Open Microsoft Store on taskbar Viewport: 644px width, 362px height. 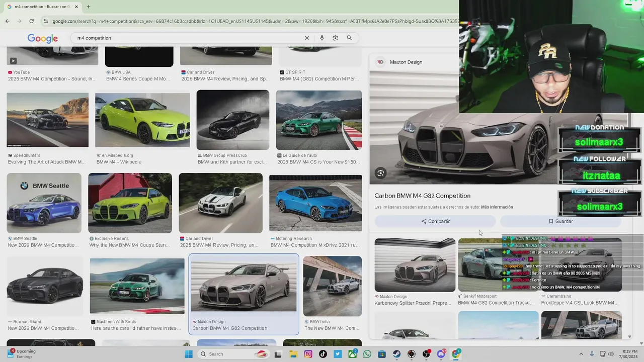[382, 354]
